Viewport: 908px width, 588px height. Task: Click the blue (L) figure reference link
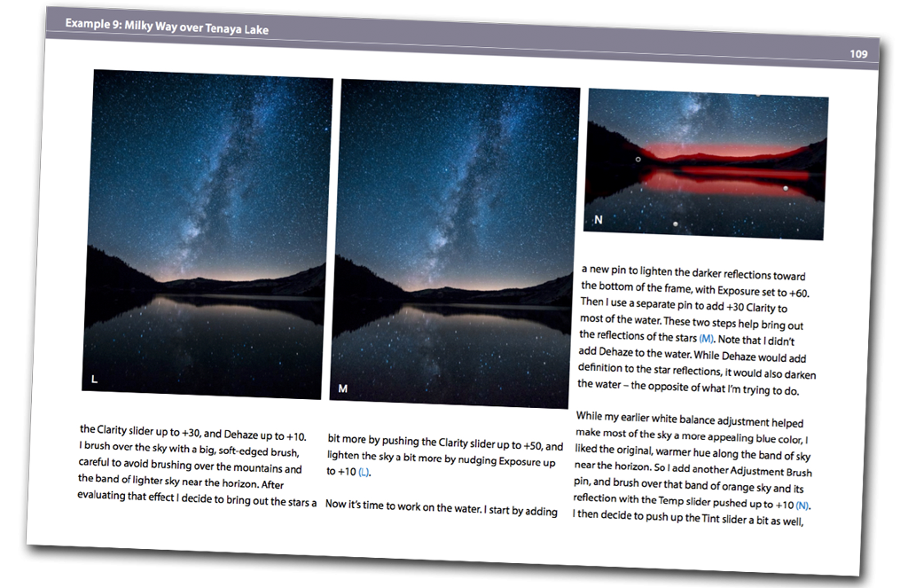(364, 472)
